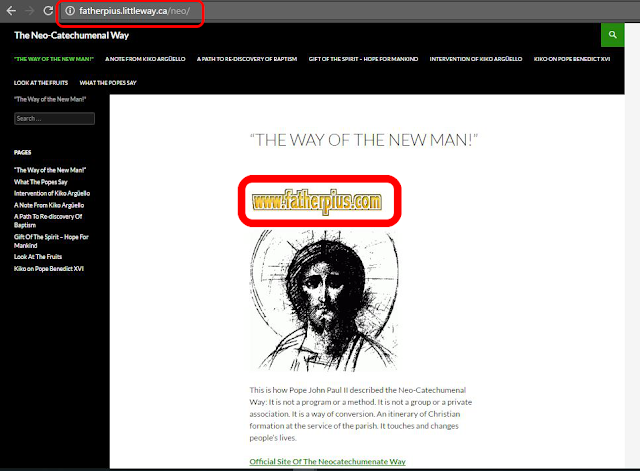This screenshot has width=640, height=471.
Task: Click the browser back arrow
Action: click(11, 11)
